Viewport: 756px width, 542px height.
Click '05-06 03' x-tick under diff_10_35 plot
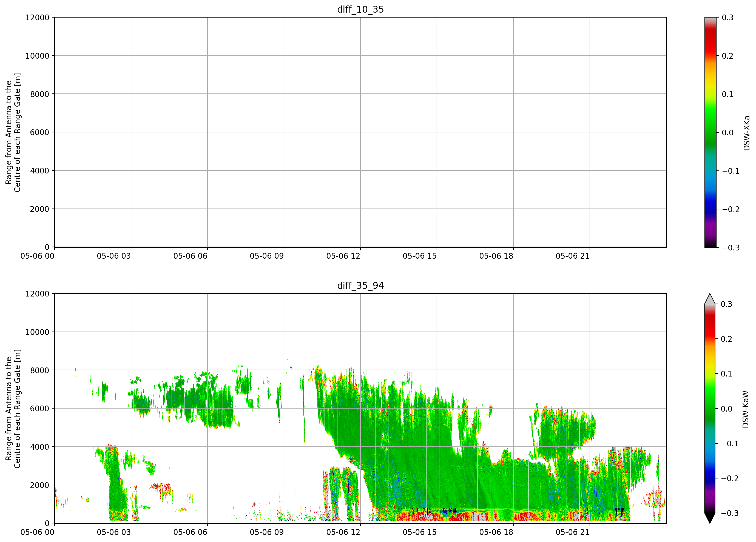click(114, 256)
